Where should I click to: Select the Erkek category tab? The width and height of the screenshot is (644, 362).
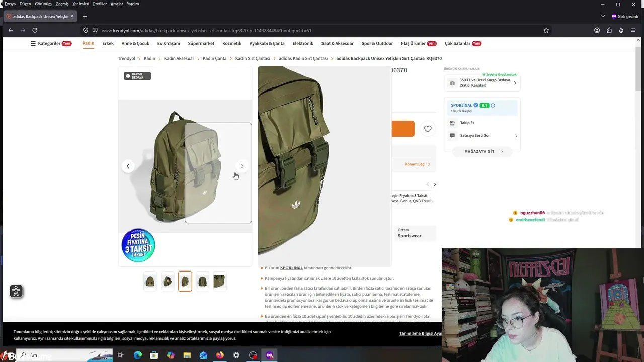[x=108, y=43]
